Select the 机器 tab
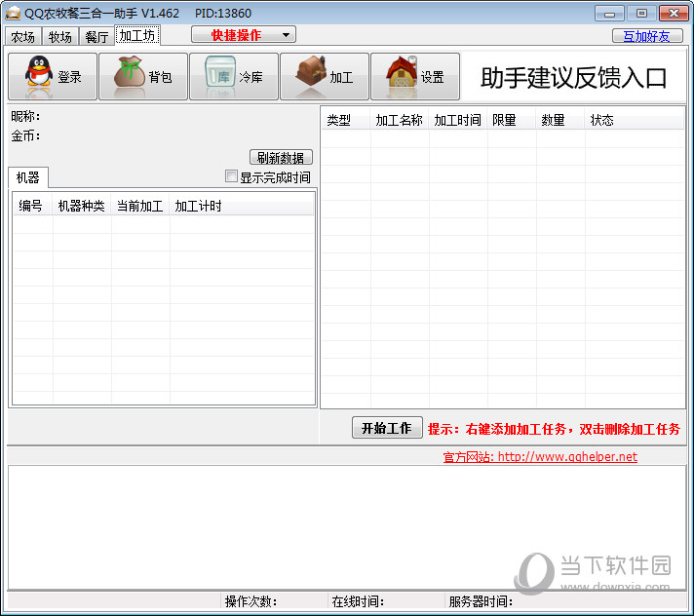 (x=28, y=177)
